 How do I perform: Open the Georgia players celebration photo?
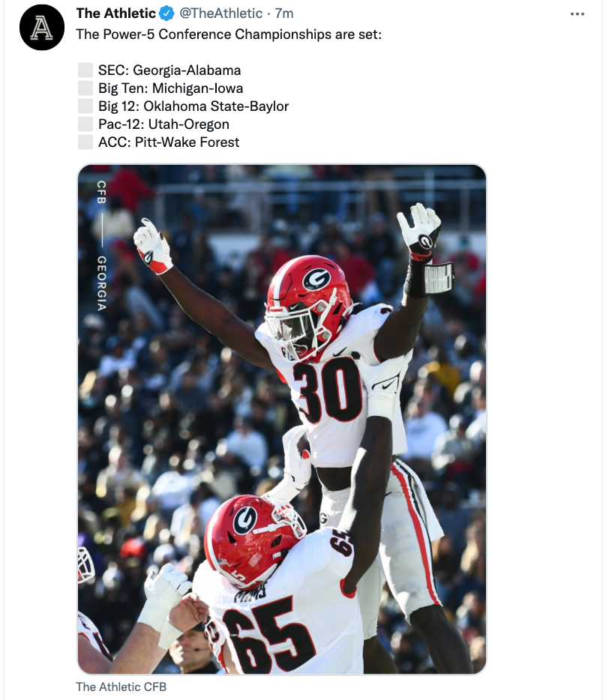(282, 419)
